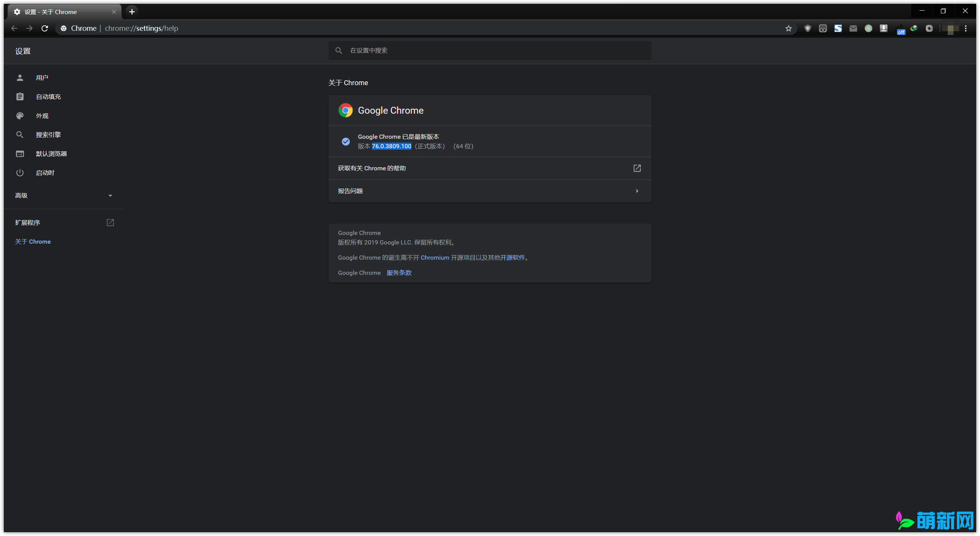Select the 设置 - 关于 Chrome tab
The image size is (980, 536).
tap(64, 12)
